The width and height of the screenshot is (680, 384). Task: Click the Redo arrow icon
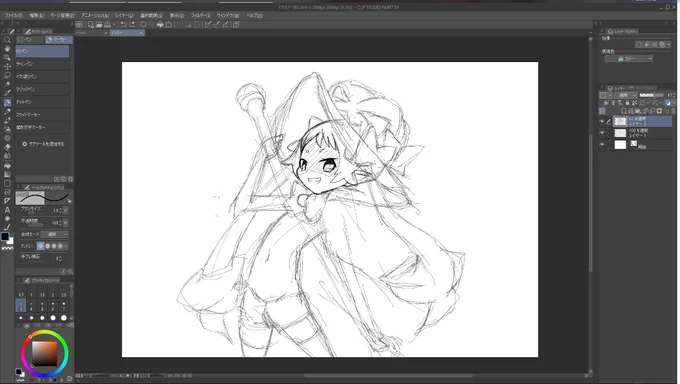(132, 25)
